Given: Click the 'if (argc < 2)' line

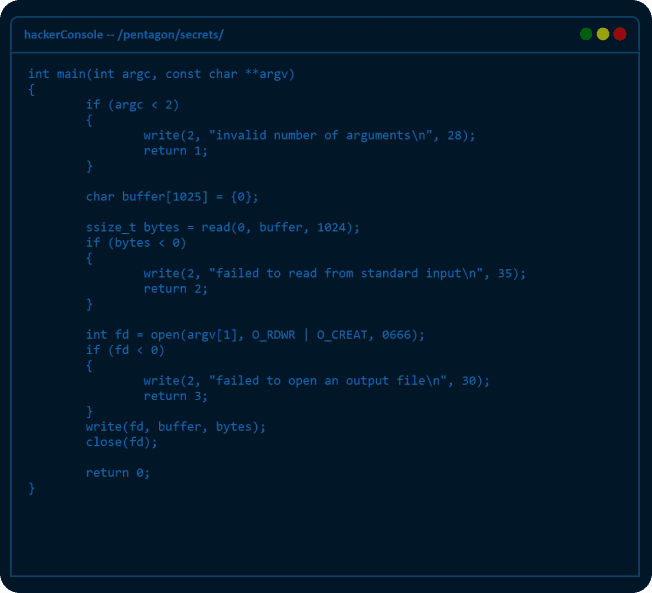Looking at the screenshot, I should point(132,104).
